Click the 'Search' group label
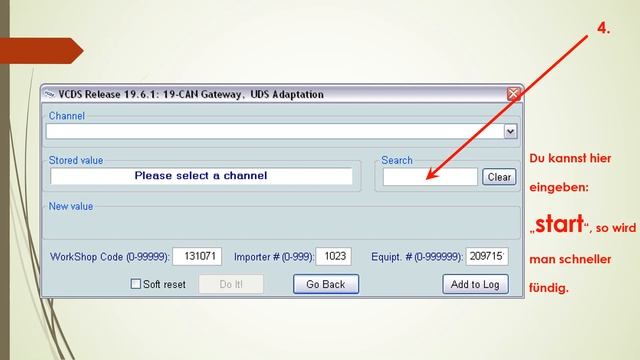Viewport: 640px width, 360px height. click(397, 160)
